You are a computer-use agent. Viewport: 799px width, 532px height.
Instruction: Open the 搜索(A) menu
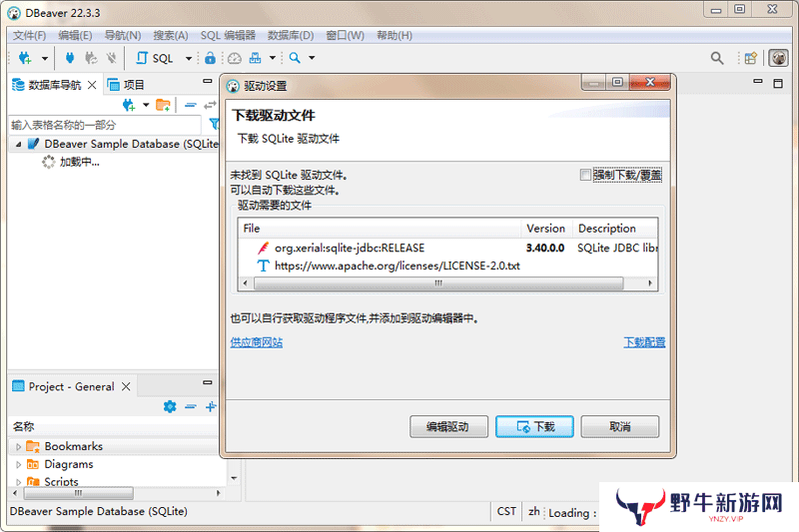tap(171, 36)
